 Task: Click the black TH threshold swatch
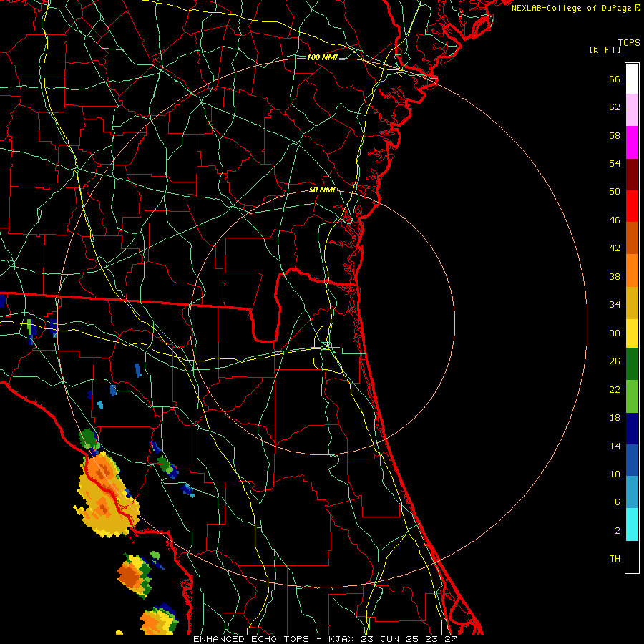click(632, 557)
